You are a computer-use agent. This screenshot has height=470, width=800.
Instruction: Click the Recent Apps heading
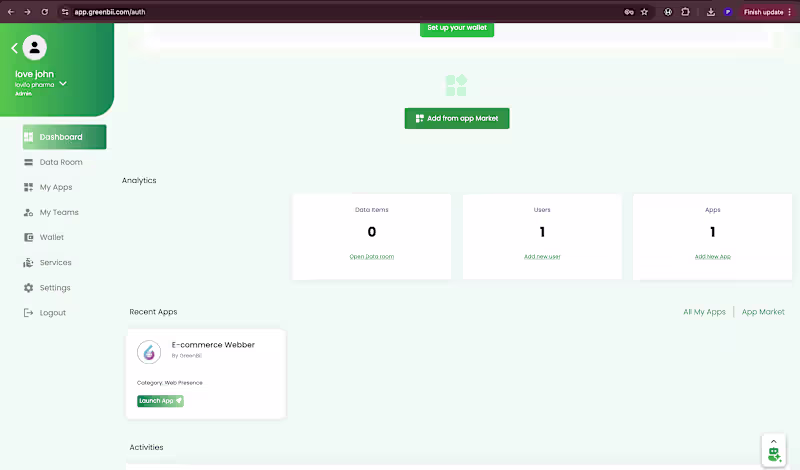pos(153,312)
